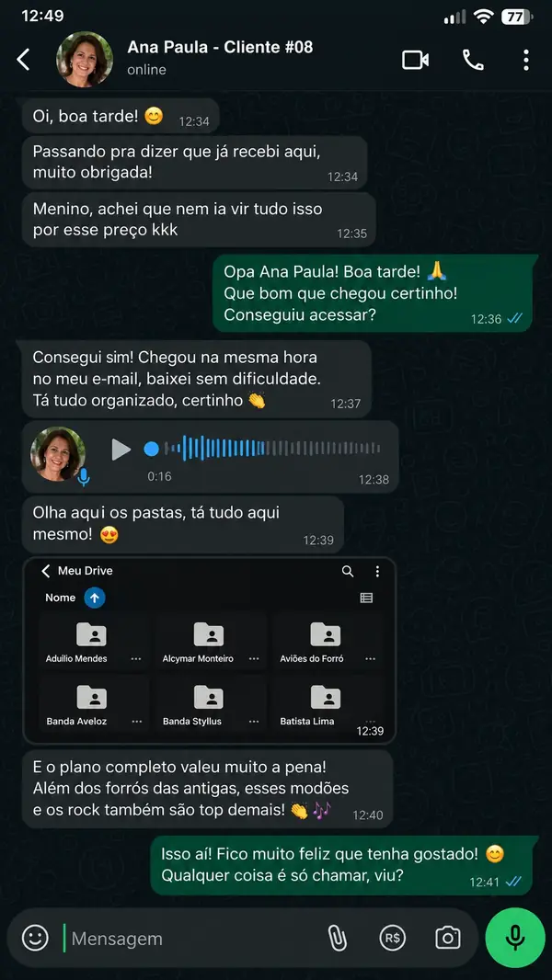
Task: Toggle list view icon in Drive screenshot
Action: tap(366, 598)
